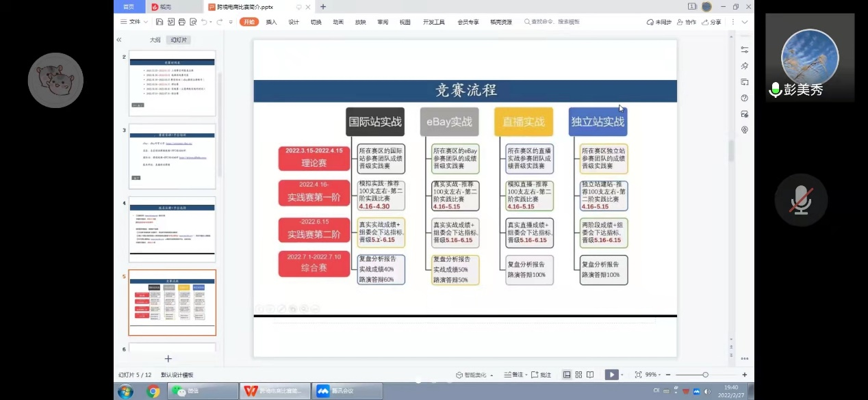Image resolution: width=868 pixels, height=400 pixels.
Task: Switch to 大纲 outline tab
Action: 155,40
